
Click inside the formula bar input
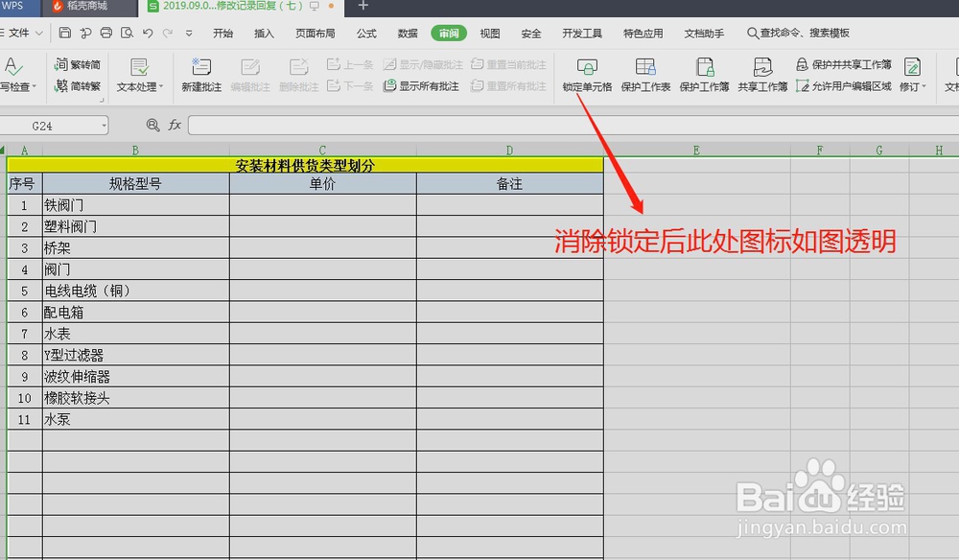(573, 126)
